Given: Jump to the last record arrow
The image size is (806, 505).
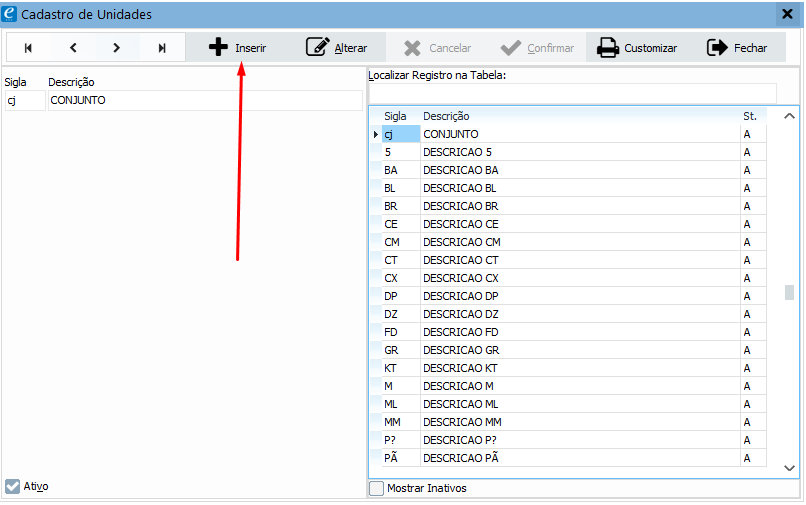Looking at the screenshot, I should (162, 48).
